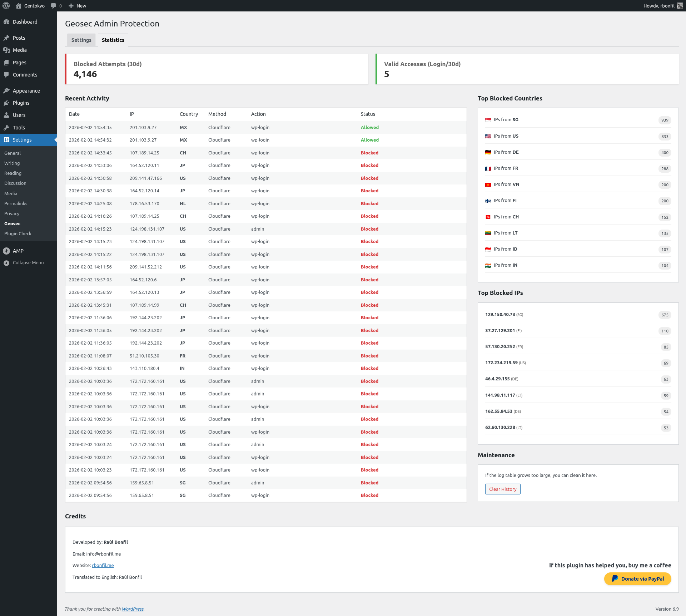Click the Donate via PayPal button
The image size is (686, 616).
[637, 578]
